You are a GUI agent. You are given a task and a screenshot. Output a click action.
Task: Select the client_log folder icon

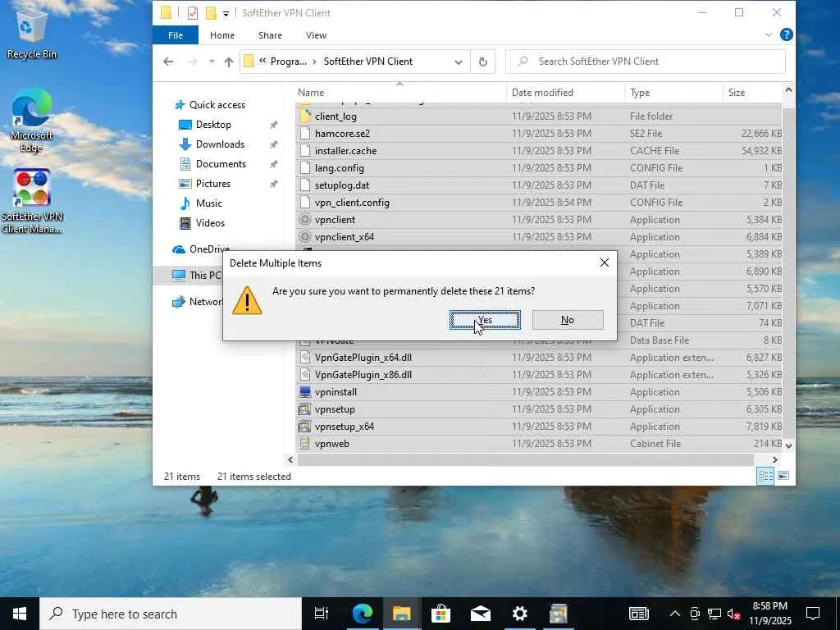[305, 116]
